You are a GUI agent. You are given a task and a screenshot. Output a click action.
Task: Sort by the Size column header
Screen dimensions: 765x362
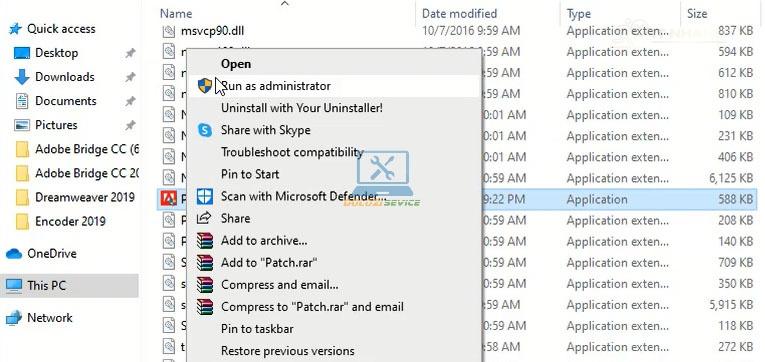[x=697, y=14]
